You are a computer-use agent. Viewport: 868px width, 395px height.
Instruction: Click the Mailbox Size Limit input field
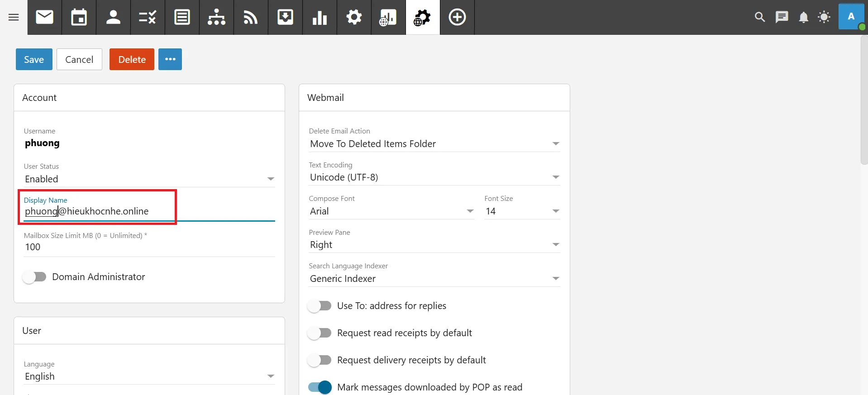[149, 247]
